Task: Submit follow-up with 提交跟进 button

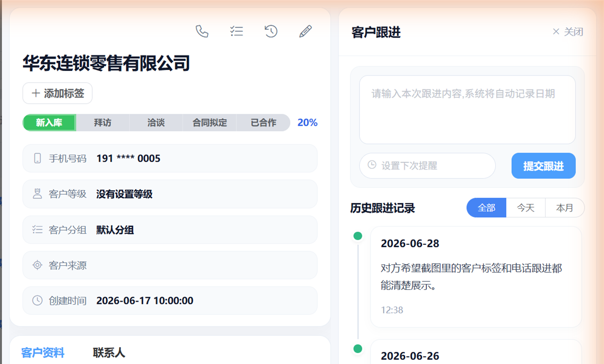Action: pos(544,166)
